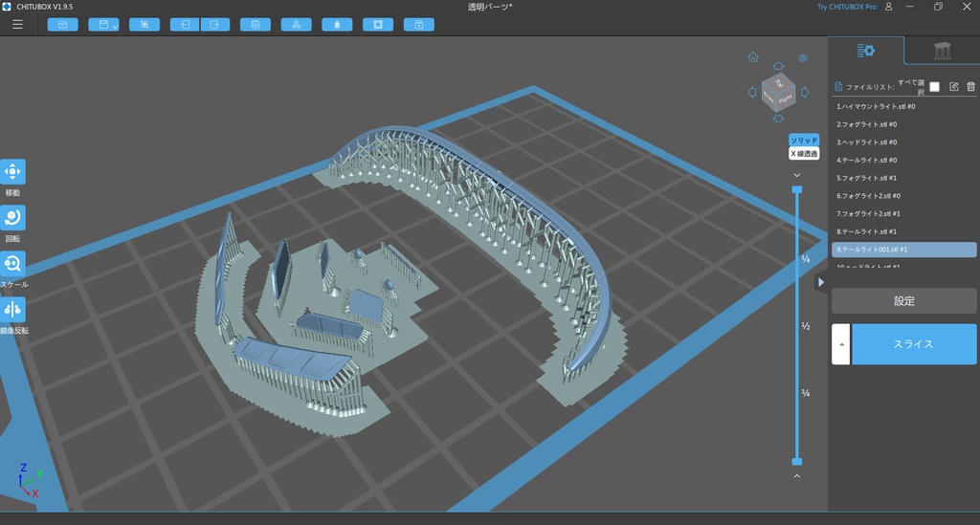The image size is (980, 525).
Task: Expand slice options with small up arrow
Action: [x=841, y=344]
